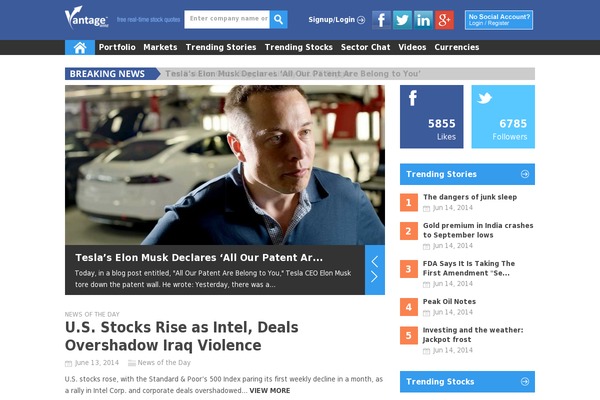
Task: Open the breaking news Tesla headline ticker
Action: coord(293,73)
